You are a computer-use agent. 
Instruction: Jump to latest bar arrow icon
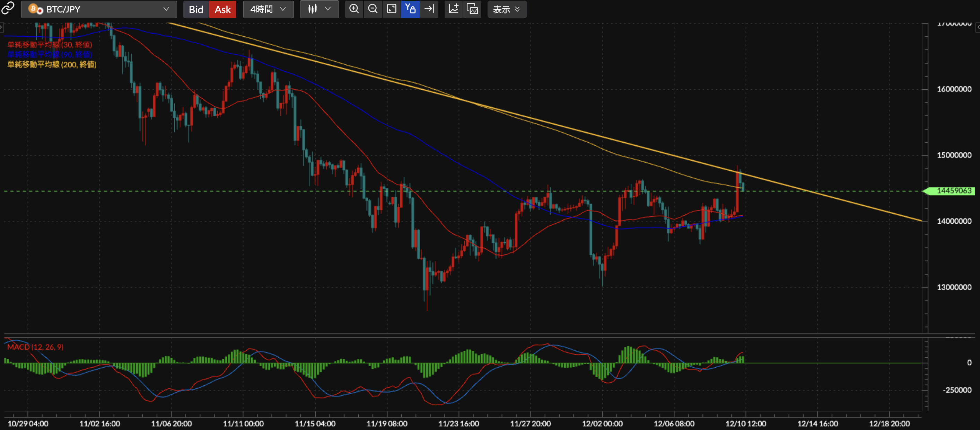[x=429, y=9]
